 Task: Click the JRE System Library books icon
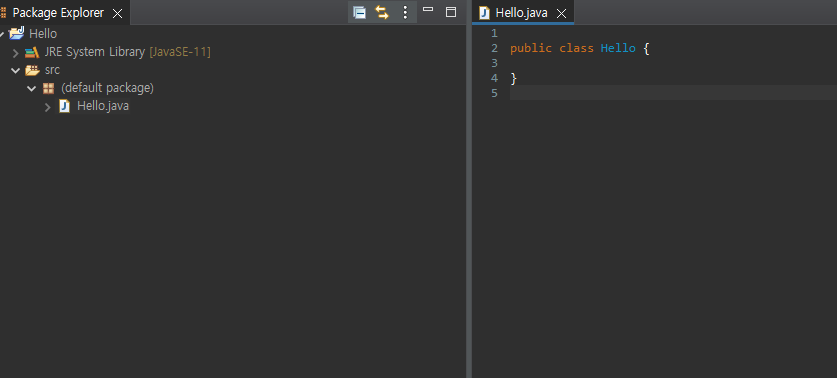tap(32, 52)
